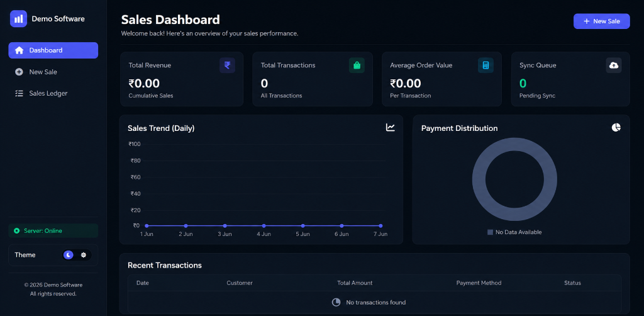Click the Total Revenue ₹0.00 value

pos(144,84)
